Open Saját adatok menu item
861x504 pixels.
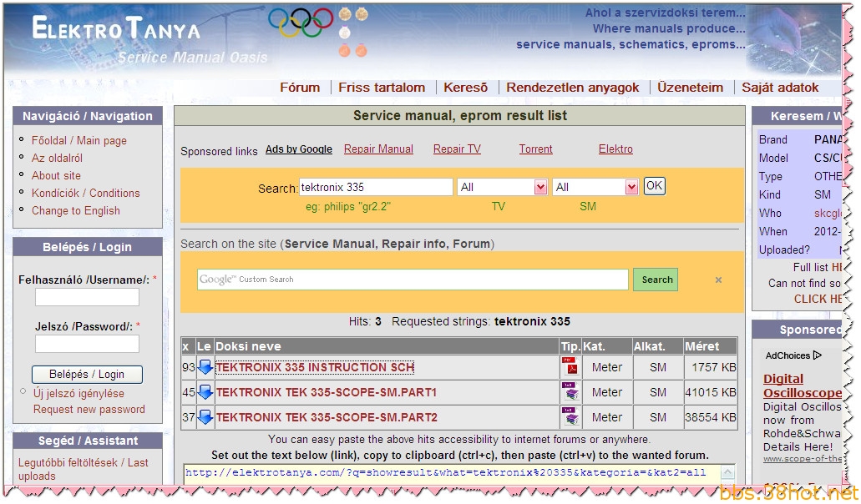tap(780, 88)
